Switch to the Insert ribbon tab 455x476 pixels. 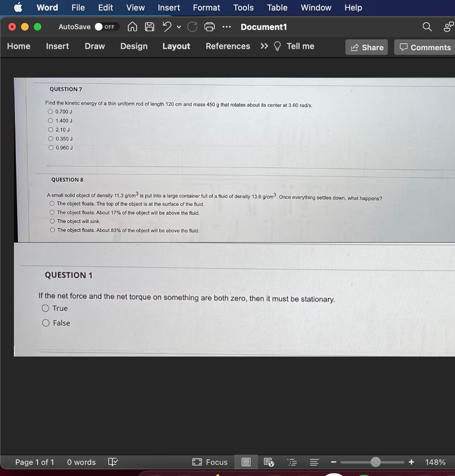(57, 46)
